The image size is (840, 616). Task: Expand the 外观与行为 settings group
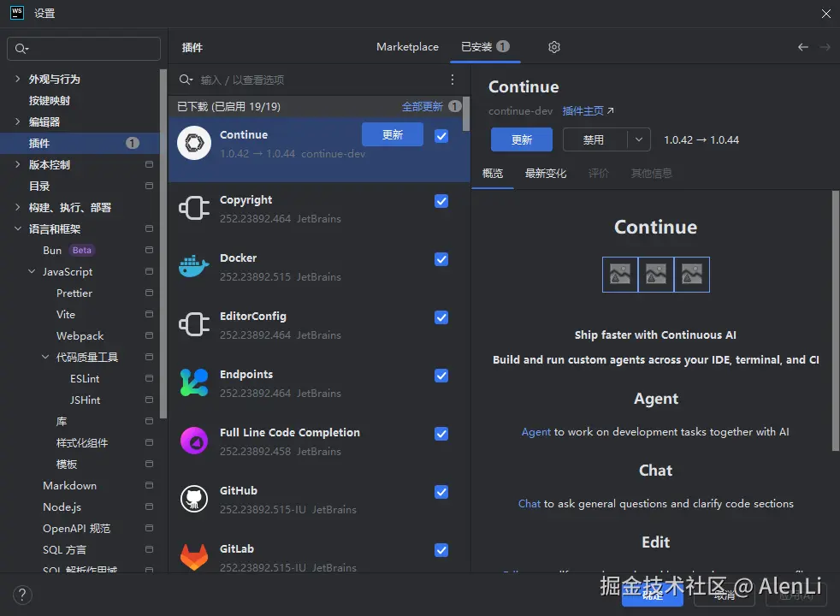pos(18,79)
